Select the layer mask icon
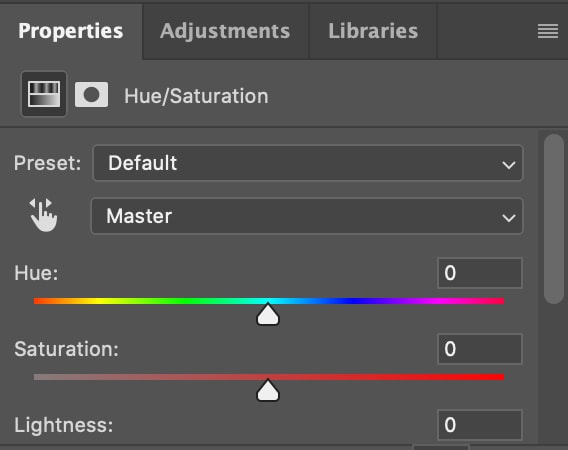Image resolution: width=568 pixels, height=450 pixels. 91,95
